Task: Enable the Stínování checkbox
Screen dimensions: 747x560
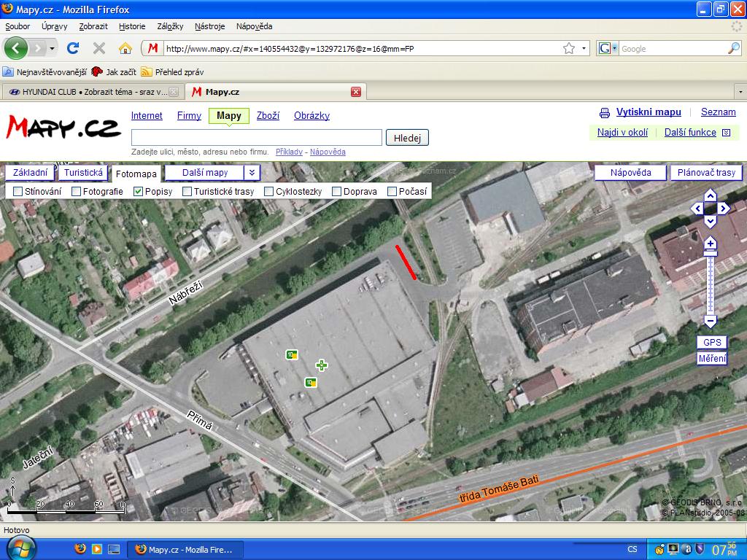Action: click(x=18, y=191)
